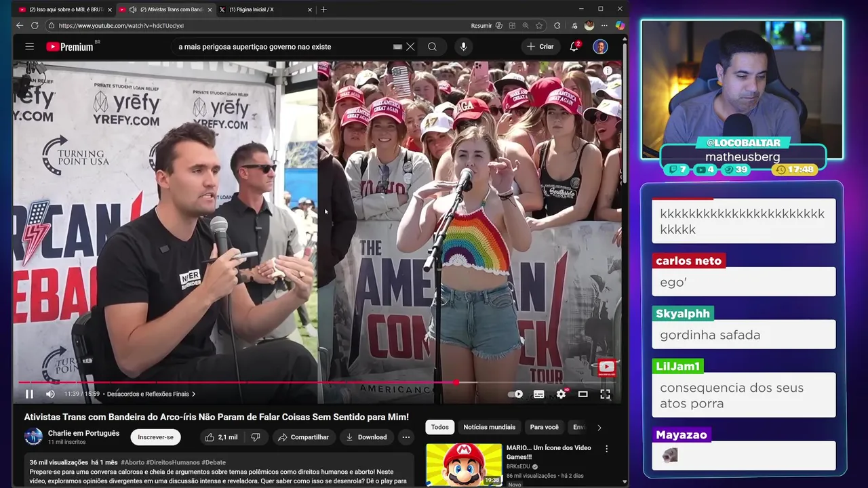Viewport: 868px width, 488px height.
Task: Go to YouTube Premium home logo
Action: [71, 47]
